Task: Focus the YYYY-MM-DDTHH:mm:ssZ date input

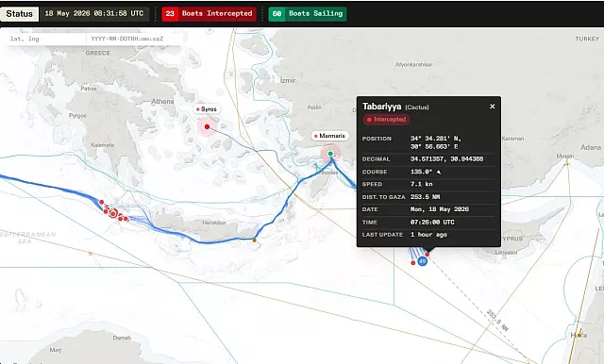Action: coord(133,39)
